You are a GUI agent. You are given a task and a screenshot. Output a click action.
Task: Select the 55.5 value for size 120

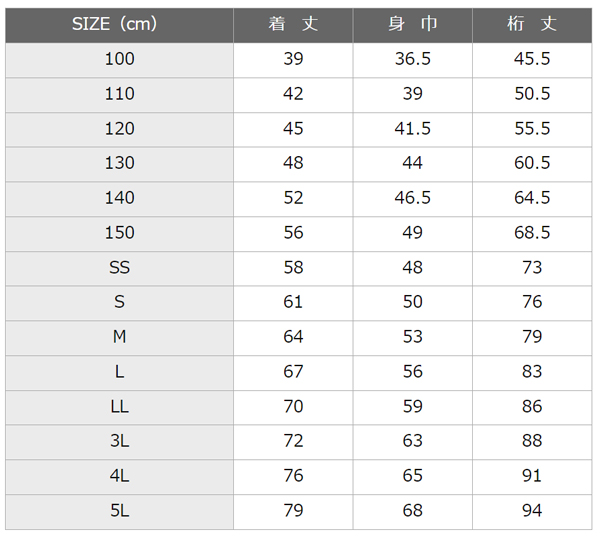pos(532,129)
